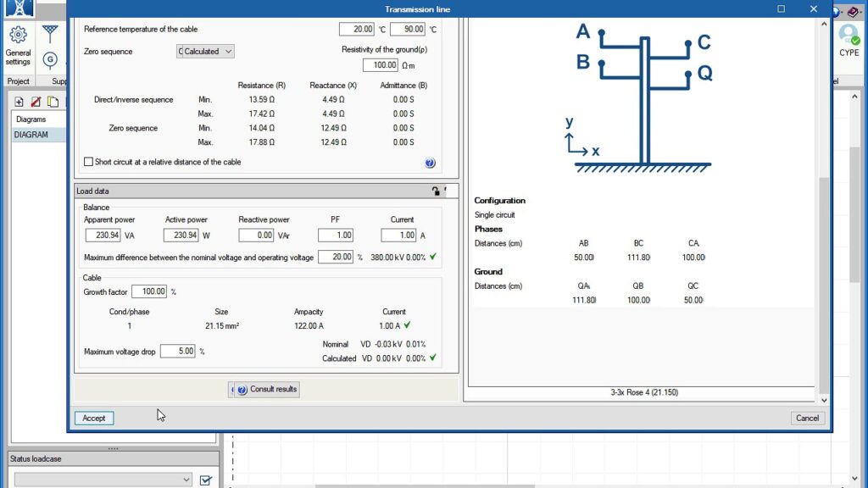Toggle the Status loadcase checkbox icon
The width and height of the screenshot is (868, 488).
coord(205,480)
